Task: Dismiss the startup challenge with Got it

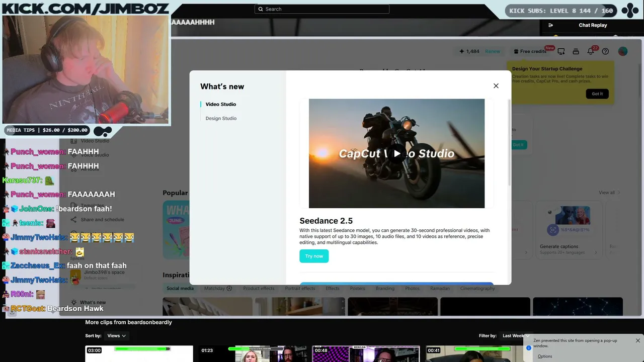Action: click(x=597, y=94)
